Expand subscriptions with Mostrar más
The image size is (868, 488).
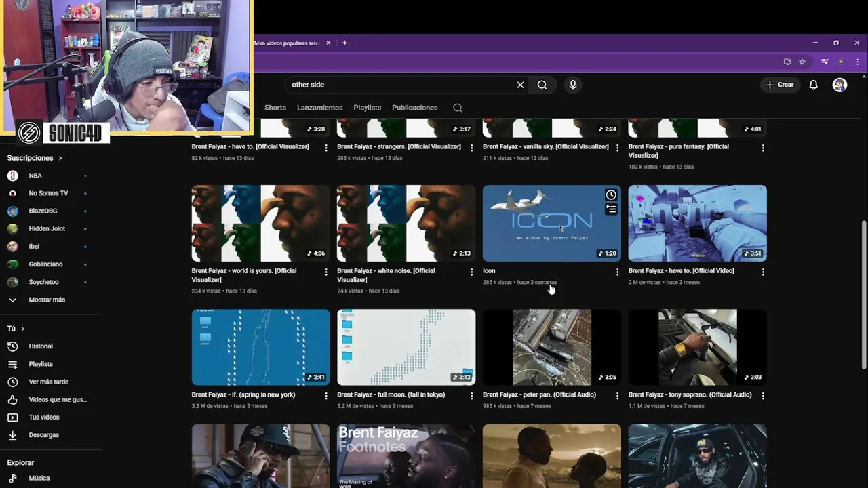coord(47,300)
